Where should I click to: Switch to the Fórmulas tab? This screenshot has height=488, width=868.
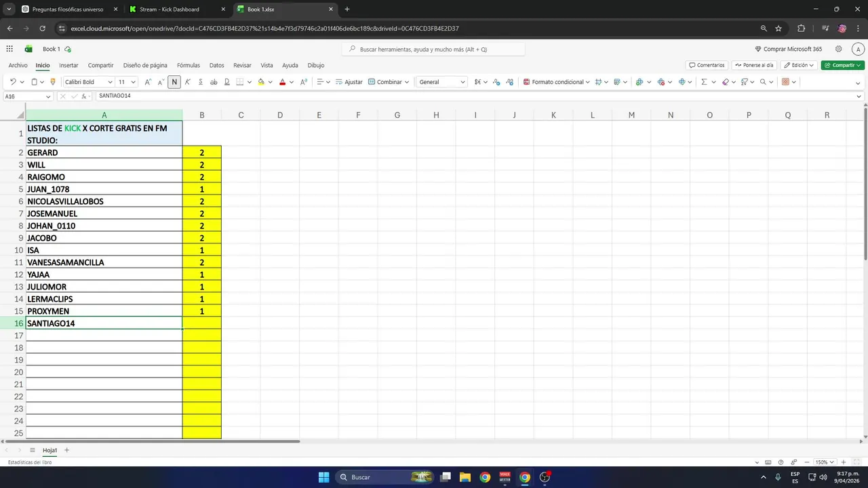(x=189, y=65)
